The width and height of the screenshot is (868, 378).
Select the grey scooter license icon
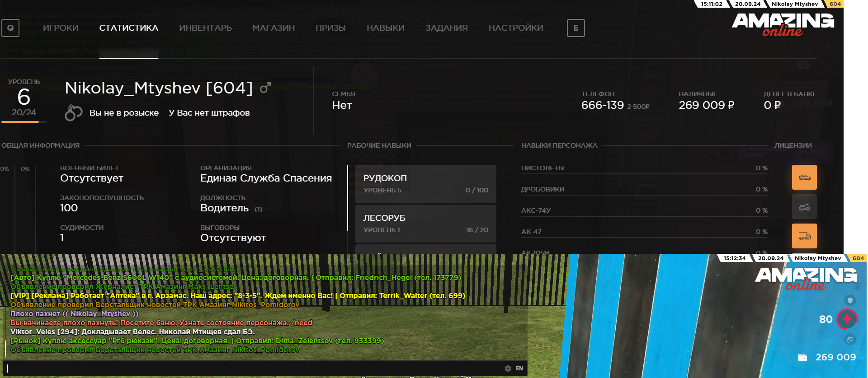coord(804,207)
